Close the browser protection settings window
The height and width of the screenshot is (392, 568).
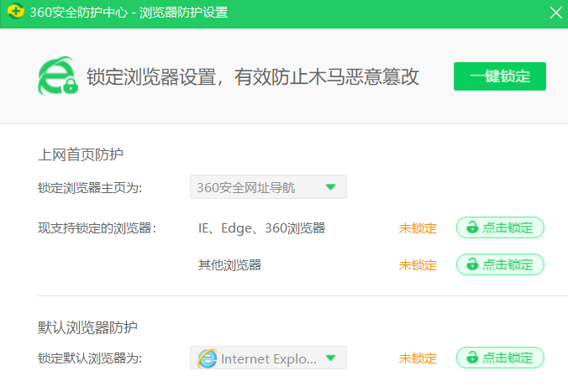555,13
